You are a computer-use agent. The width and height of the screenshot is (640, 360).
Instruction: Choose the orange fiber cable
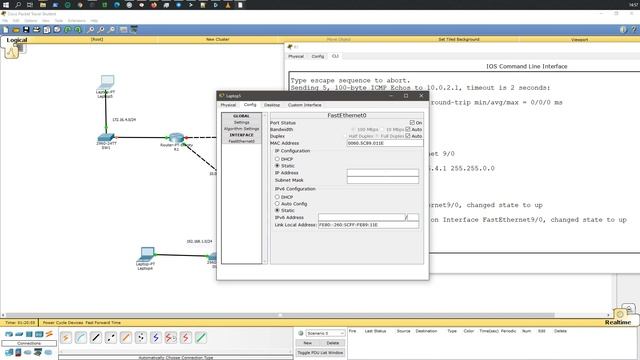[126, 338]
